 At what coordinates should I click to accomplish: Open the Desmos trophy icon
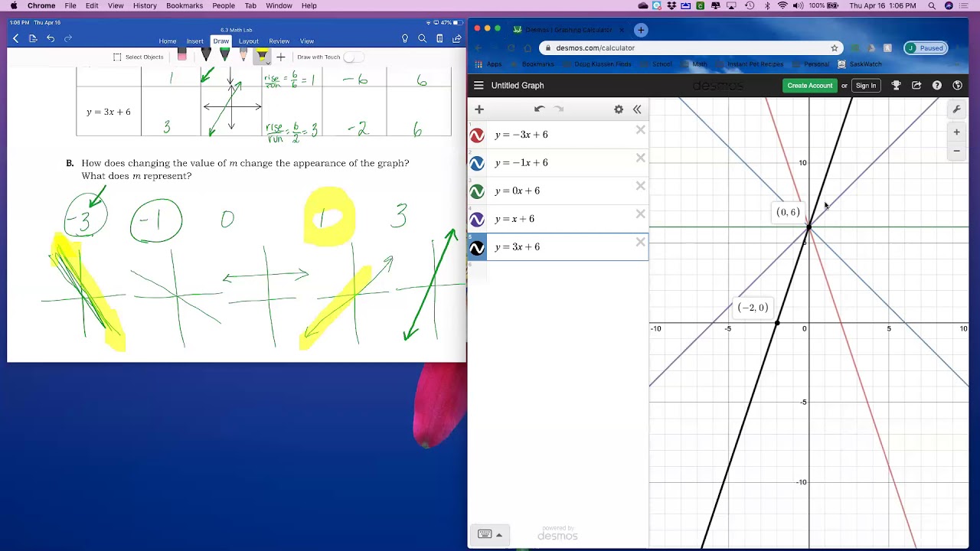pyautogui.click(x=896, y=86)
